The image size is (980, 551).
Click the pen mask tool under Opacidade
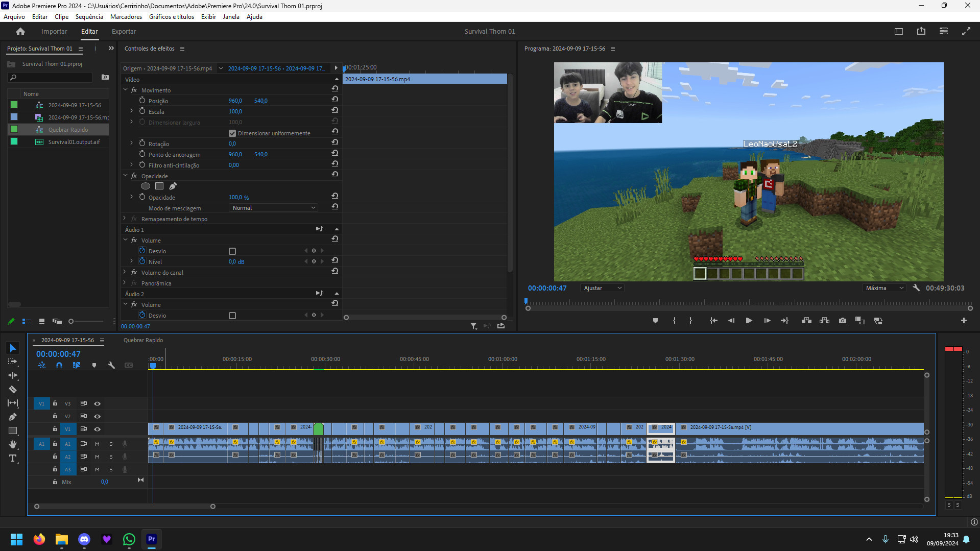click(173, 186)
